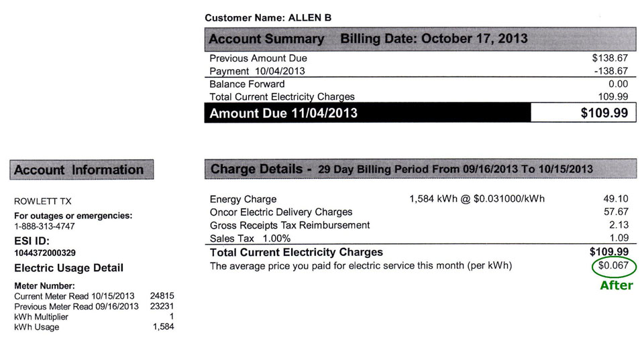The width and height of the screenshot is (644, 343).
Task: Select the Payment 10/04/2013 row
Action: point(419,71)
